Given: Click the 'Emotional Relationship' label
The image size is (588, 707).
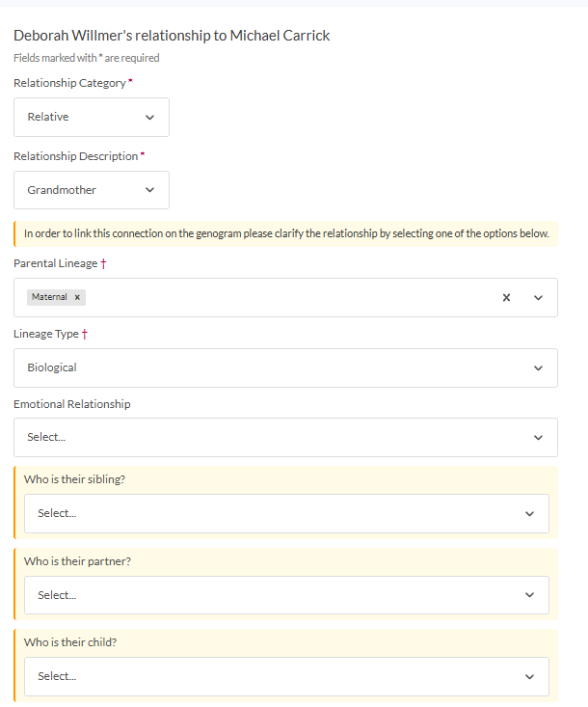Looking at the screenshot, I should tap(72, 404).
